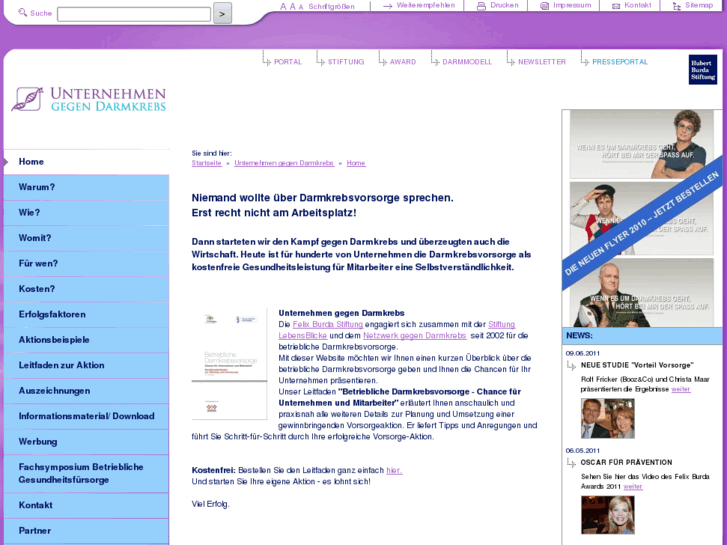Open the DARMMODELL navigation item

(x=467, y=62)
